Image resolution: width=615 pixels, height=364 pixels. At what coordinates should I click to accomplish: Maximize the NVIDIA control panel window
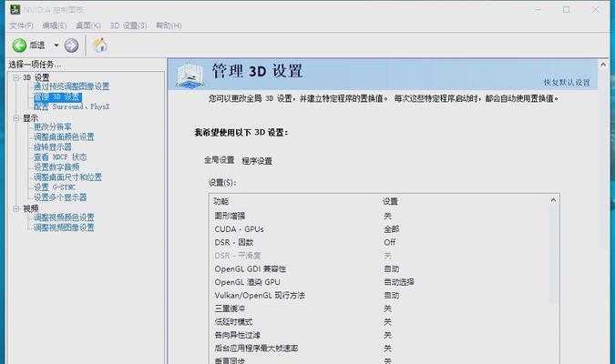pos(567,9)
